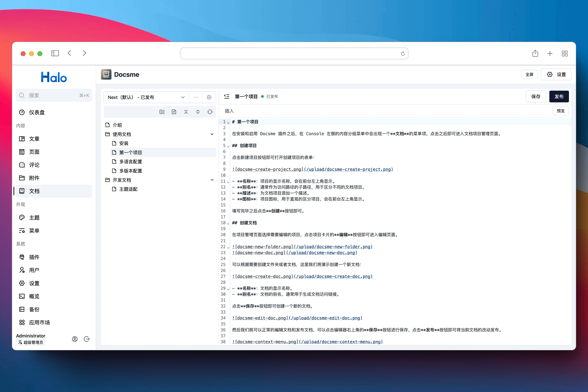Open 评论 comments menu

pyautogui.click(x=54, y=165)
